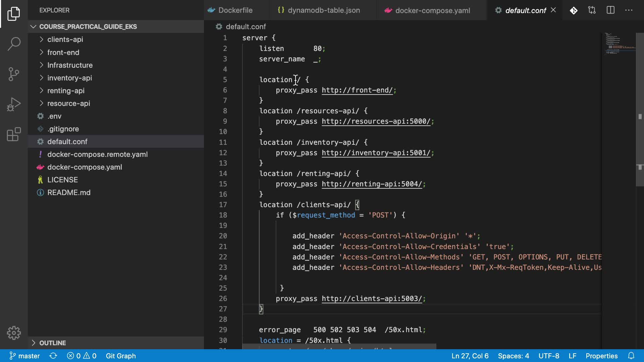644x362 pixels.
Task: Collapse COURSE_PRACTICAL_GUIDE_EKS root folder
Action: tap(88, 26)
